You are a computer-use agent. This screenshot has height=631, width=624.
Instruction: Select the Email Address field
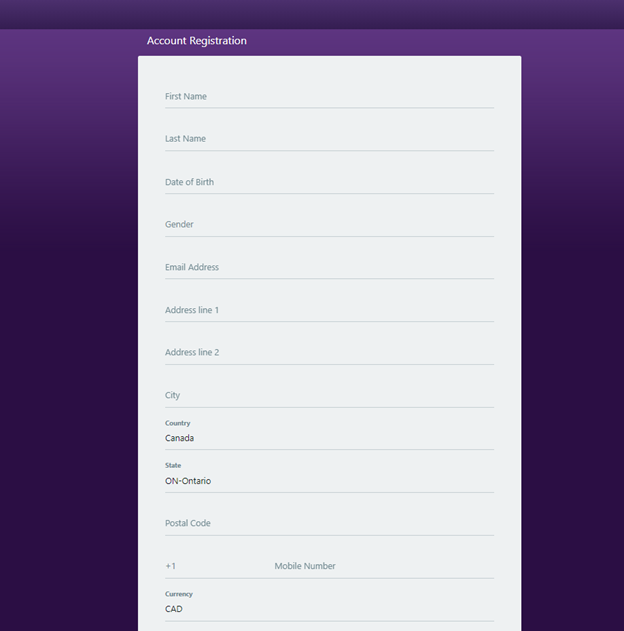point(329,268)
